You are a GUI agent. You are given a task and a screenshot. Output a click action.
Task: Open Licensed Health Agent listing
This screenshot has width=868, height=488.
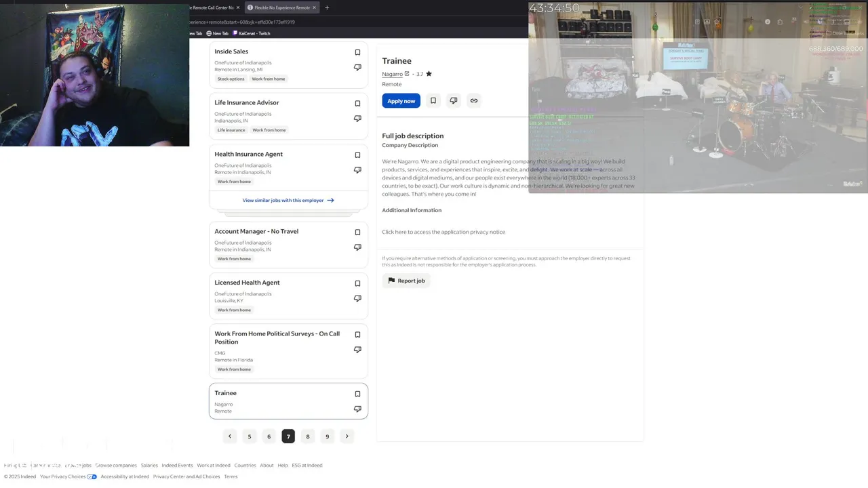point(247,283)
